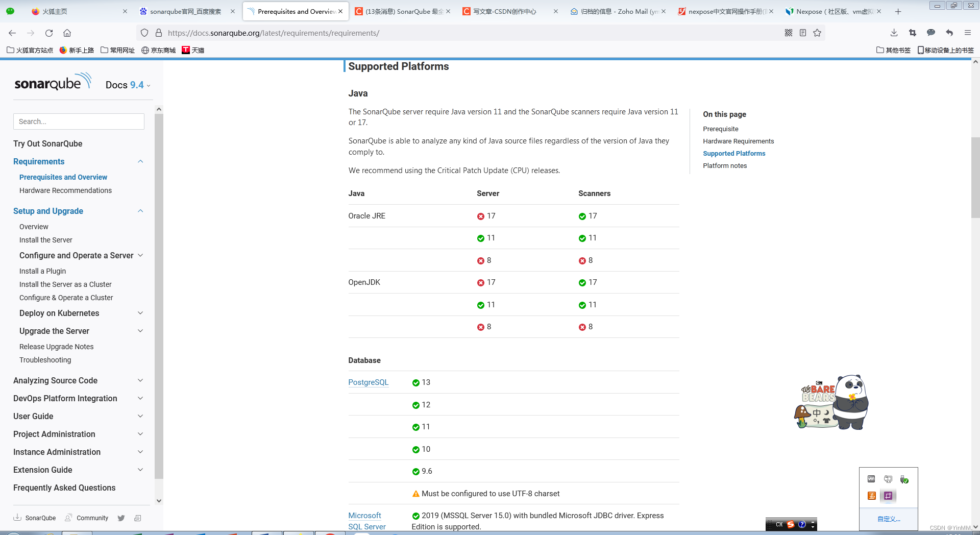
Task: Open Try Out SonarQube page
Action: point(48,143)
